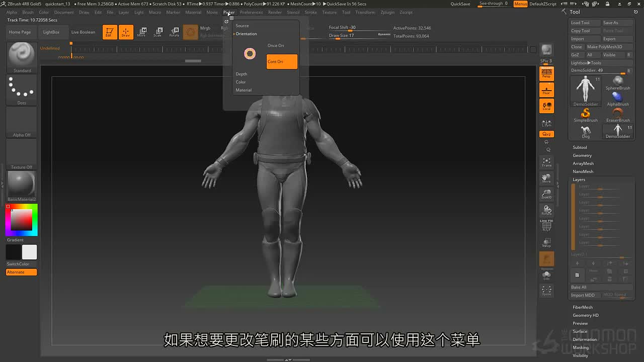Open the Alpha Off selector

(22, 122)
